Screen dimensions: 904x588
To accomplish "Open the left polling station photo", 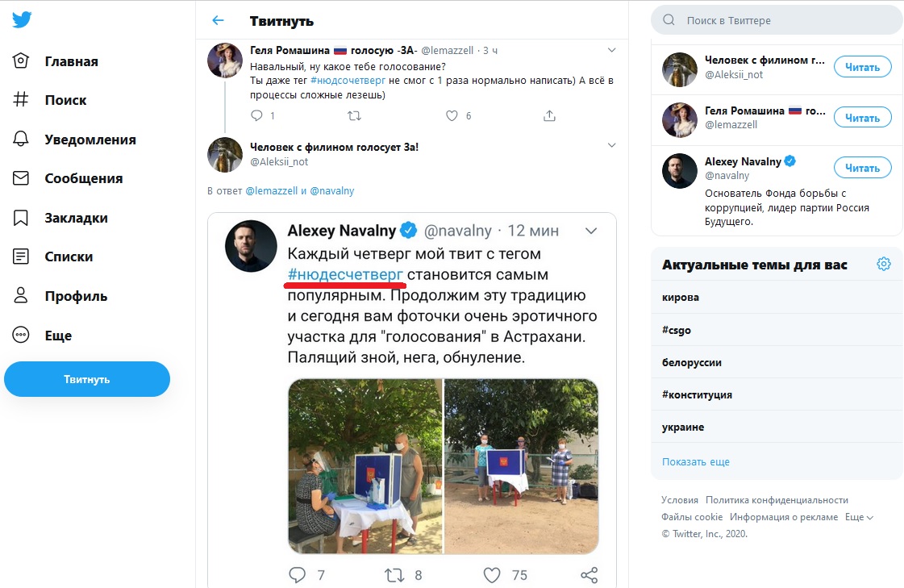I will 365,466.
